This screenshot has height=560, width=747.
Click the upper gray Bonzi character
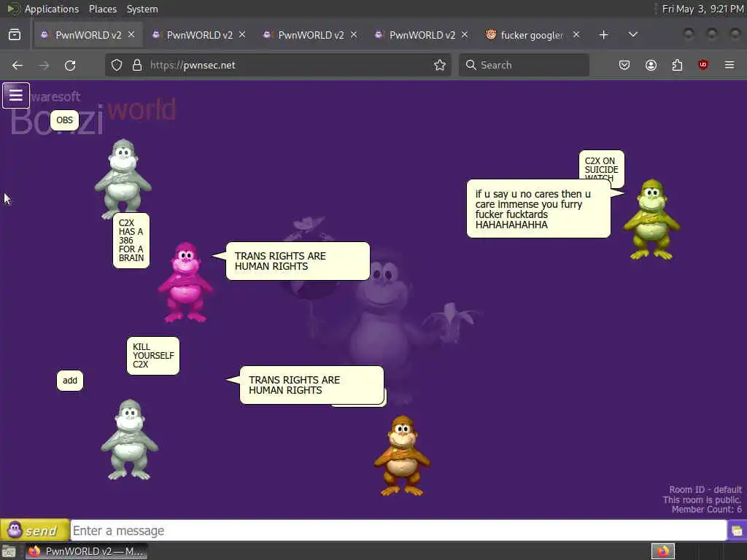[123, 179]
